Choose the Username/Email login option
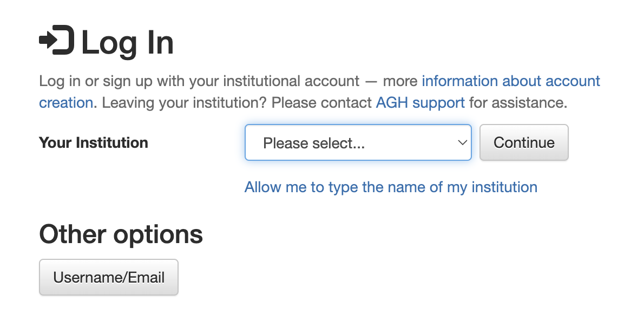 point(109,277)
